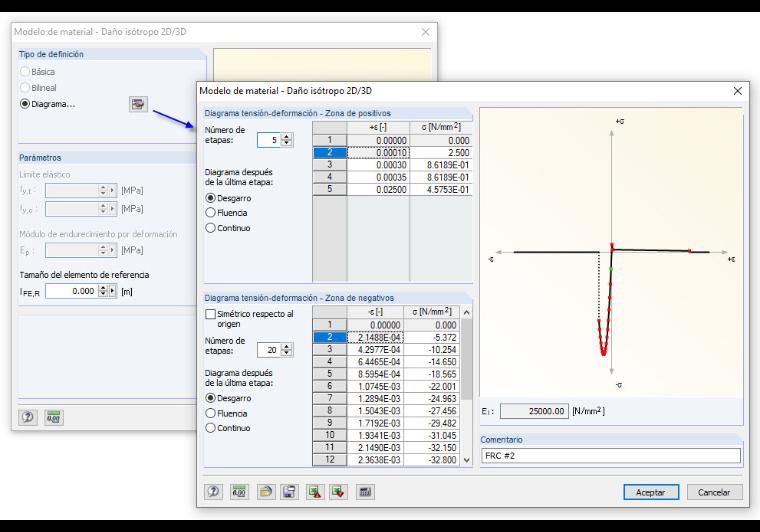Select negative table cell 8.5954E-04
Image resolution: width=760 pixels, height=532 pixels.
pos(375,374)
